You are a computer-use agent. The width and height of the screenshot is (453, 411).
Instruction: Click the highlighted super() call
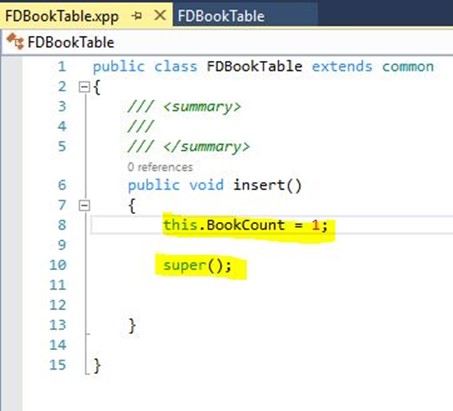197,266
